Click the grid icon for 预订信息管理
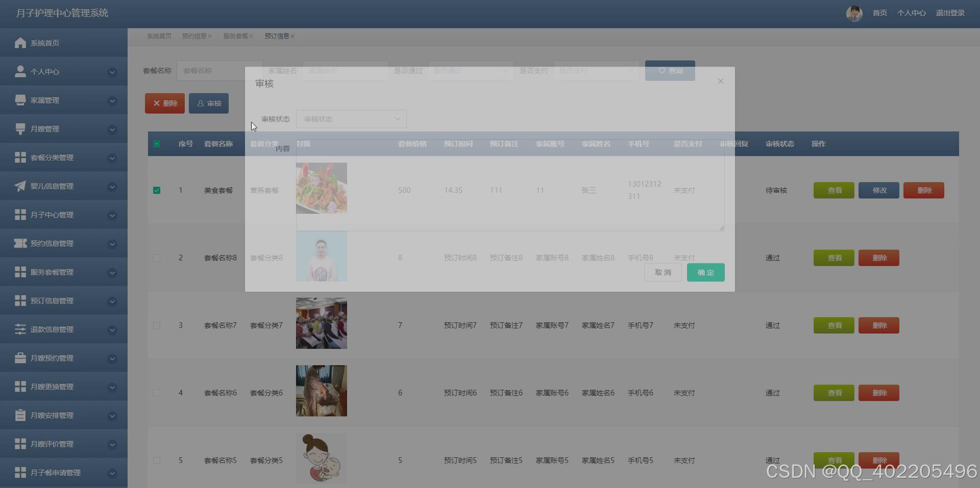Viewport: 980px width, 488px height. tap(20, 300)
